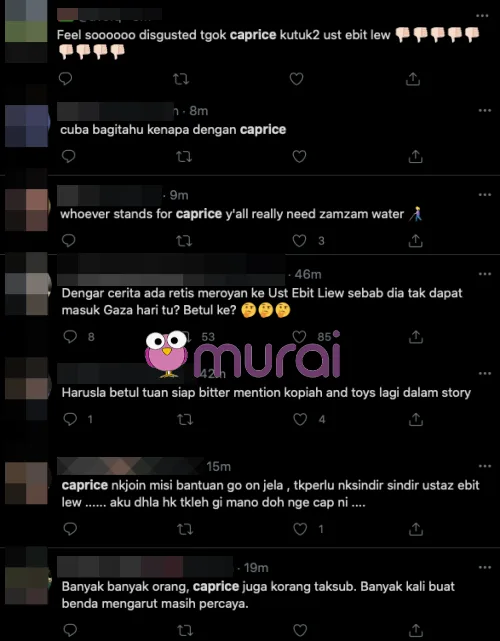Toggle like on 'Feel sooooo disgusted' tweet
The height and width of the screenshot is (641, 500).
(296, 78)
